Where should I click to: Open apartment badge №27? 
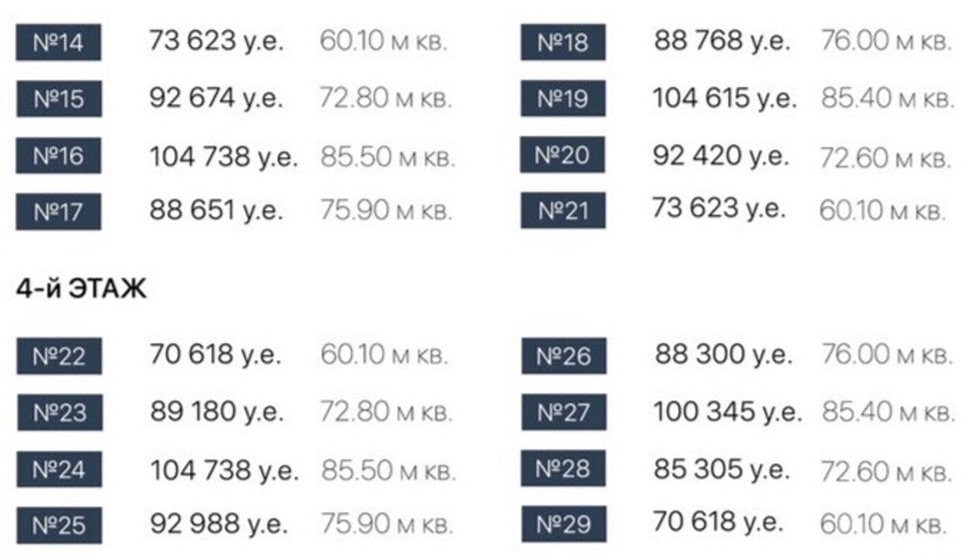(x=564, y=412)
